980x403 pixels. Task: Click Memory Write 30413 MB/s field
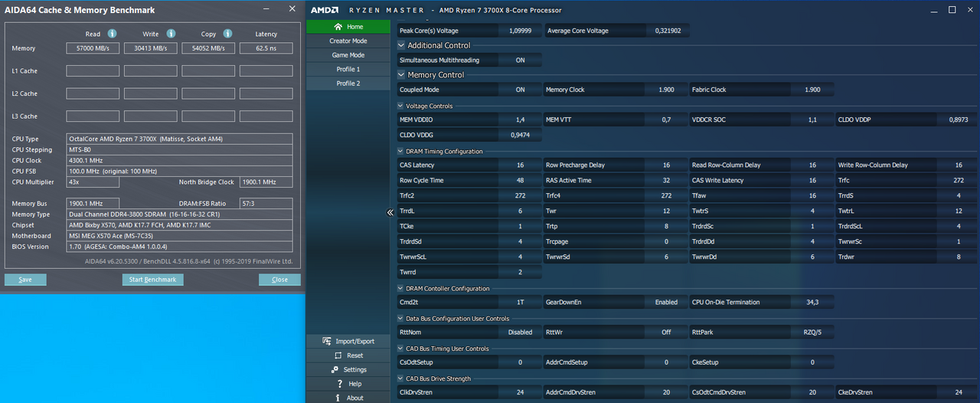point(151,48)
